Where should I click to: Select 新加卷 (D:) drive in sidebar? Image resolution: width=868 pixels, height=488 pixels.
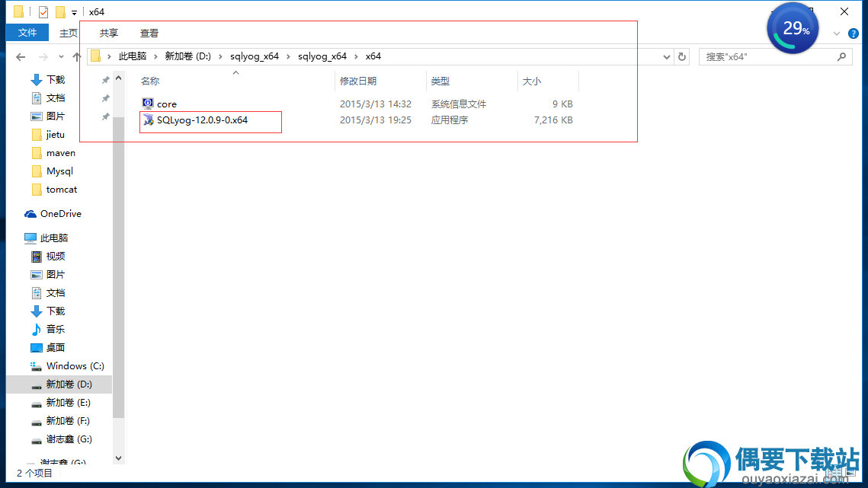69,384
